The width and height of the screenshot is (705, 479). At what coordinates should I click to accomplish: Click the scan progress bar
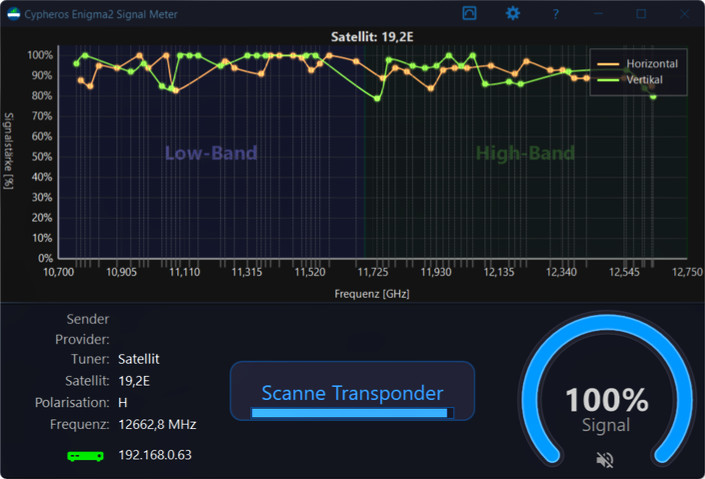click(x=352, y=413)
